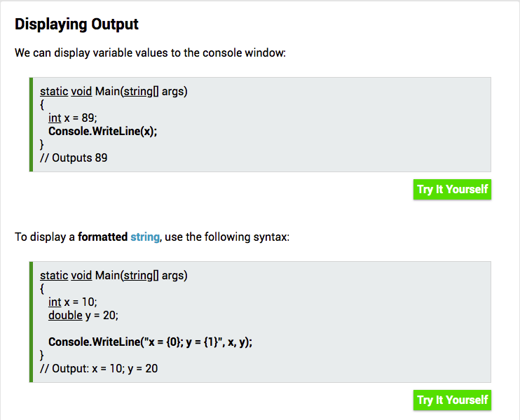520x420 pixels.
Task: Click the bold Console.WriteLine(x); line
Action: 102,131
